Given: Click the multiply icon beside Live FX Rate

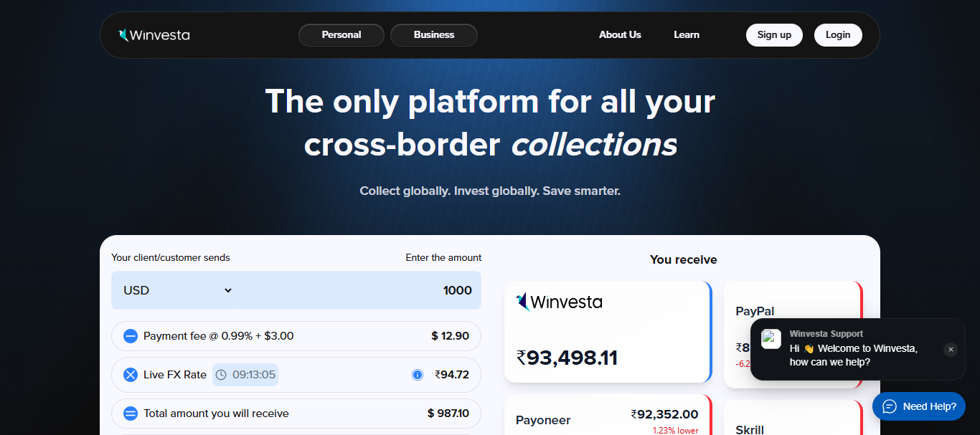Looking at the screenshot, I should click(x=131, y=375).
